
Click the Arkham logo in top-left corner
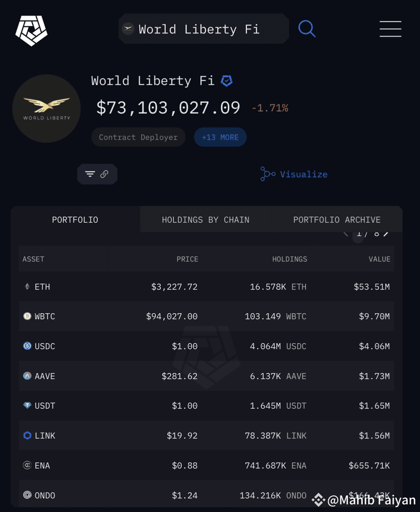coord(30,30)
